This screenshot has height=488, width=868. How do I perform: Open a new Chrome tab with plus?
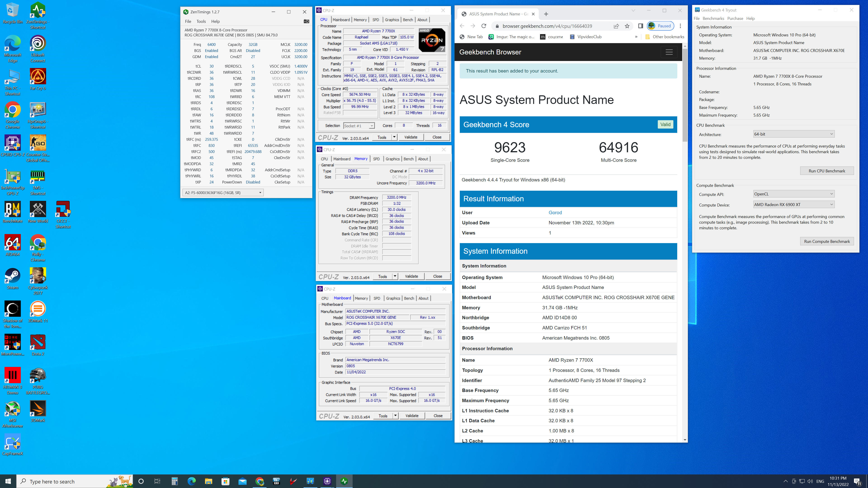click(x=546, y=14)
